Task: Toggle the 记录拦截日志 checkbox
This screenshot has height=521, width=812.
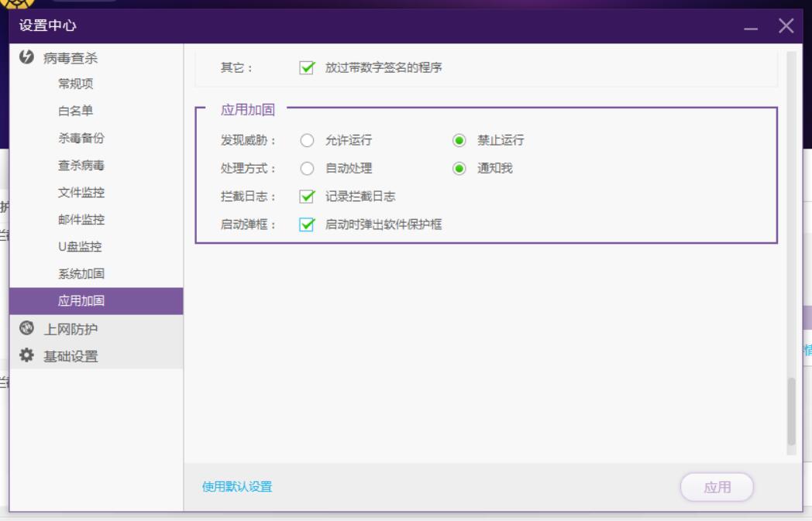Action: 306,197
